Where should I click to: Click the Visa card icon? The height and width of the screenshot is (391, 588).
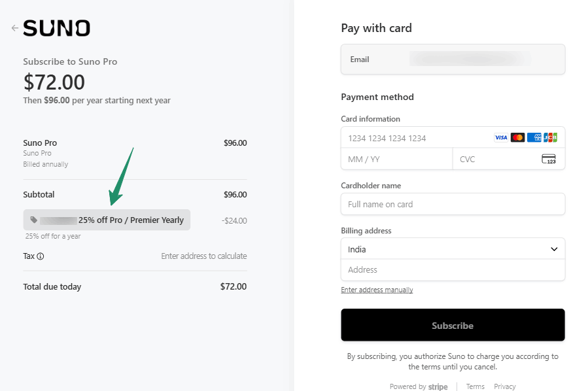pos(501,138)
